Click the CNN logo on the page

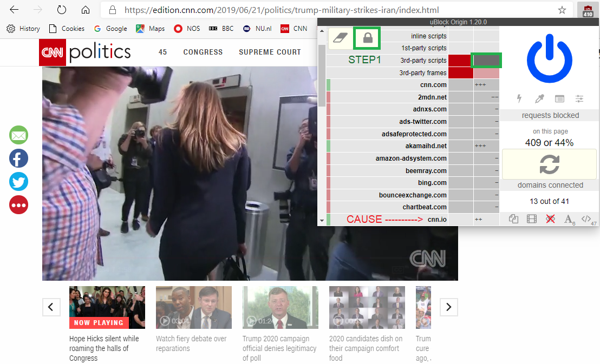pos(53,52)
